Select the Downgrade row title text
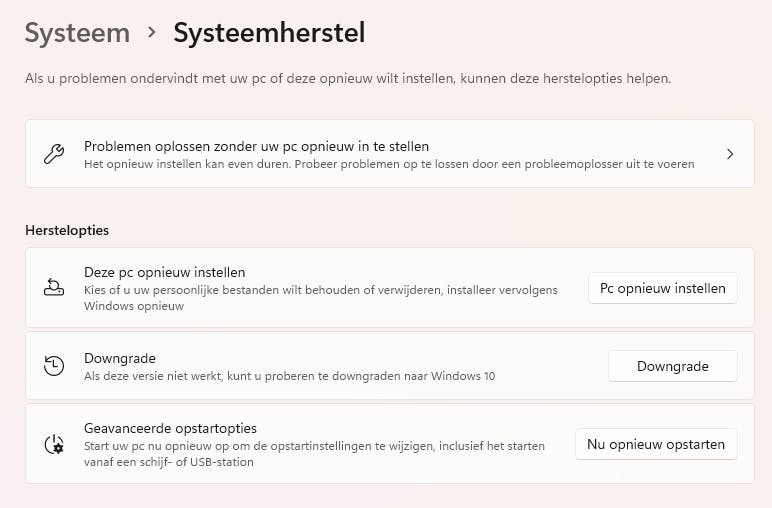772x508 pixels. click(x=120, y=358)
